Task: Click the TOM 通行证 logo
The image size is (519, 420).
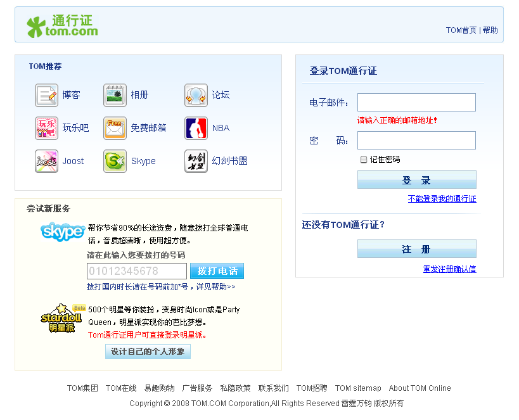Action: [x=62, y=26]
